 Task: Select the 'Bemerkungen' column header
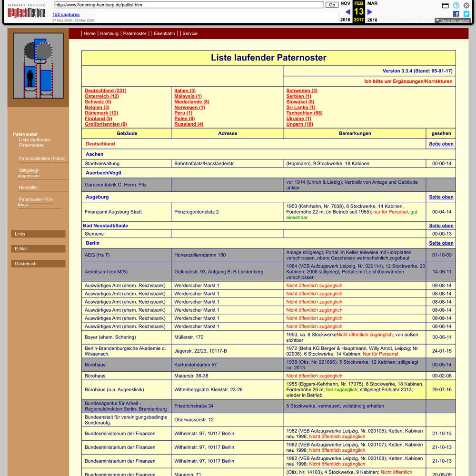[355, 133]
